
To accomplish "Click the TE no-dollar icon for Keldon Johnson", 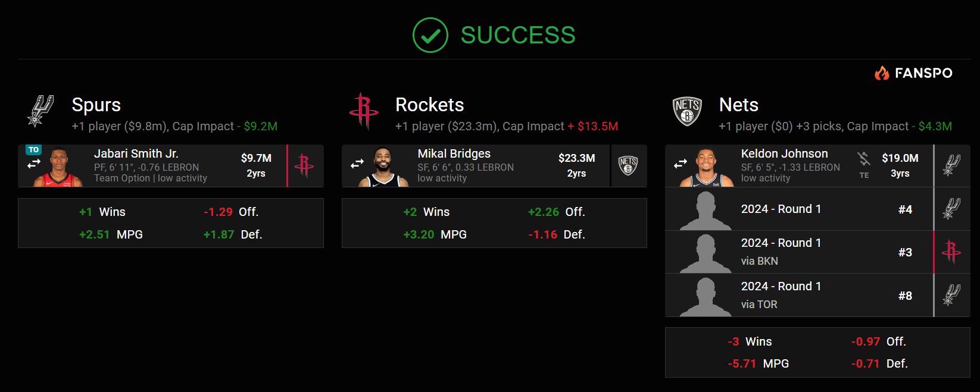I will pyautogui.click(x=864, y=159).
